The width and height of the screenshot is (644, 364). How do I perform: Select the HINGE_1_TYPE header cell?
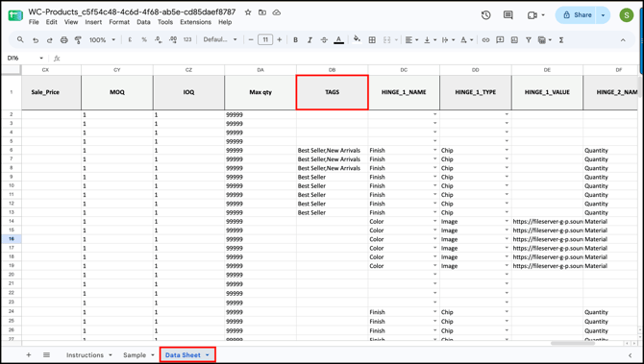(x=475, y=92)
